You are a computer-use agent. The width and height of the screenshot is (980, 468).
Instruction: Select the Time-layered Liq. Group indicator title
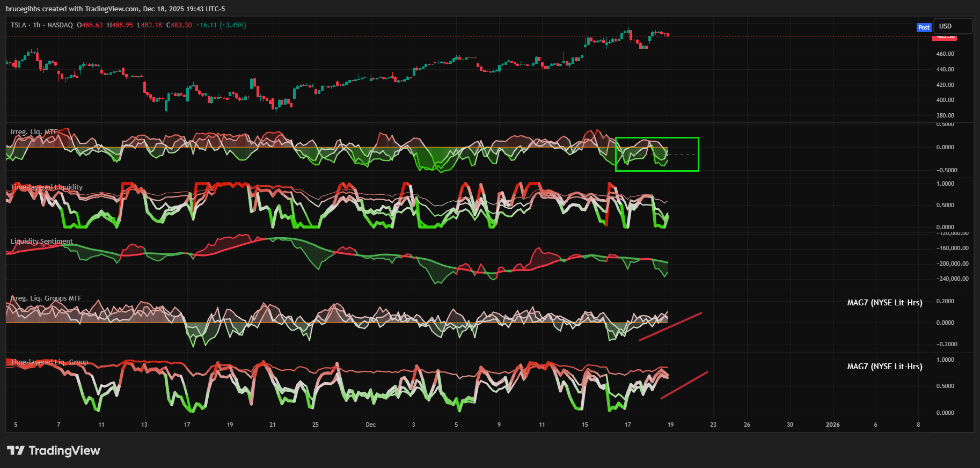point(49,362)
